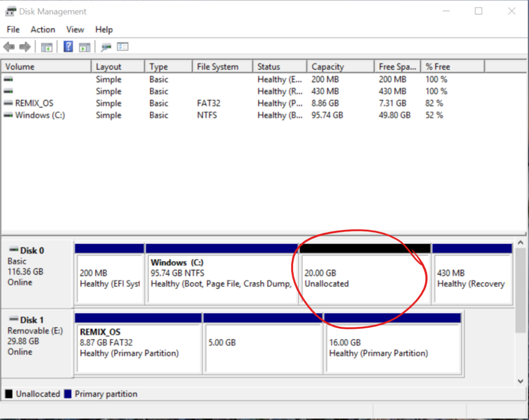The width and height of the screenshot is (529, 420).
Task: Click the 95.74 GB capacity cell
Action: (327, 115)
